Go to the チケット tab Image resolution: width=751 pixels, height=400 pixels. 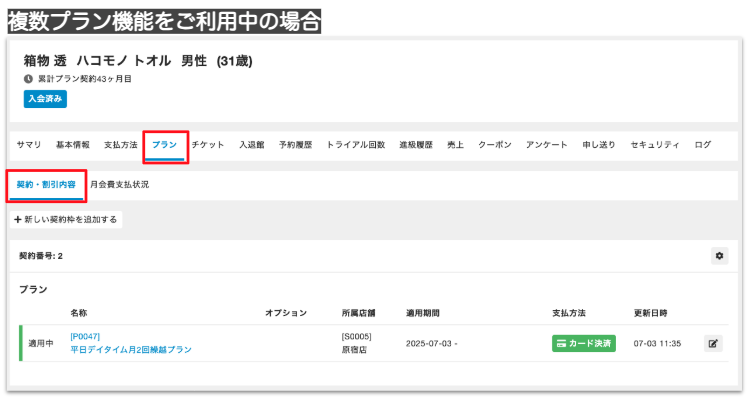click(207, 145)
